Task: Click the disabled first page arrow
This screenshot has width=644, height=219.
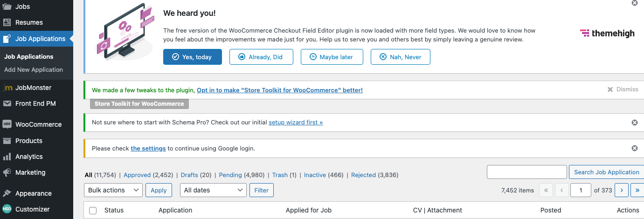Action: coord(546,190)
